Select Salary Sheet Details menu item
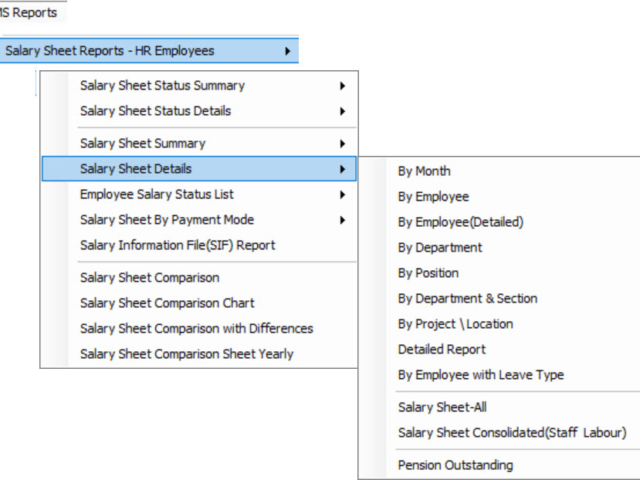The width and height of the screenshot is (640, 480). coord(136,169)
